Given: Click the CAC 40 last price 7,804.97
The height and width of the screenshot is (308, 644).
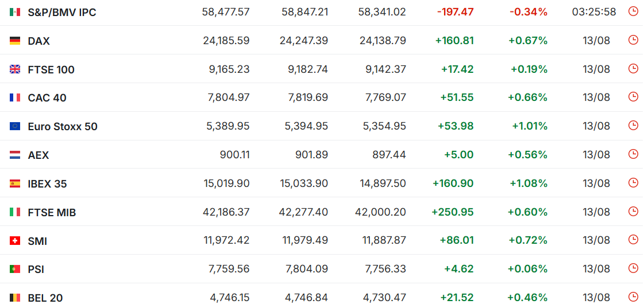Looking at the screenshot, I should [x=227, y=98].
